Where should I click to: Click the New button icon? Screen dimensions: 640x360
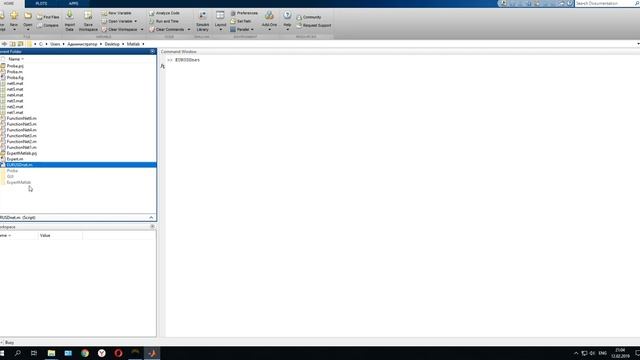pyautogui.click(x=14, y=16)
